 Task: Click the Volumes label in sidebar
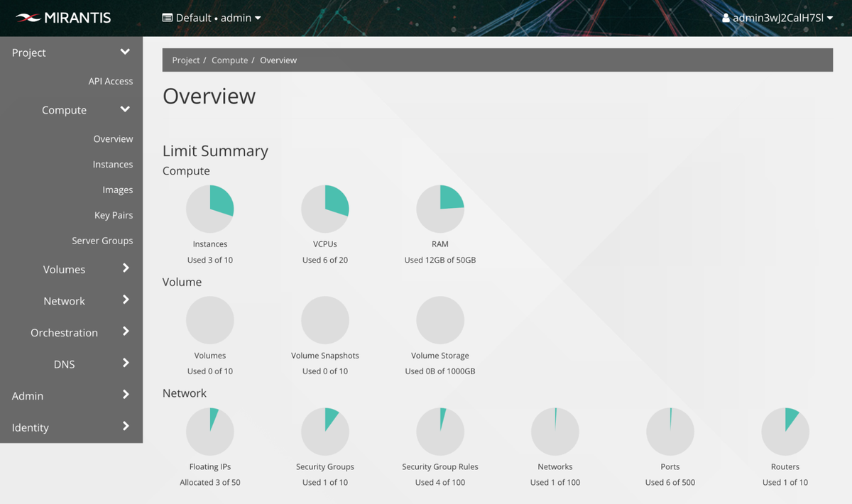pos(64,269)
